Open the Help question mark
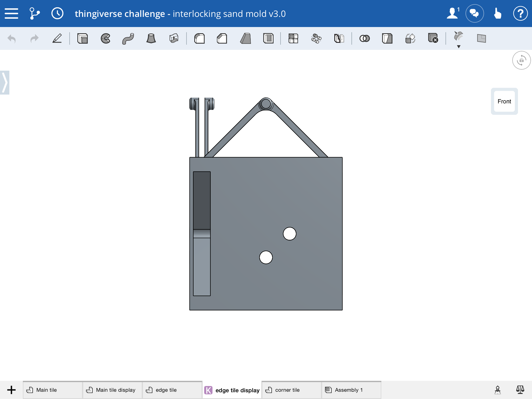532x399 pixels. [520, 13]
